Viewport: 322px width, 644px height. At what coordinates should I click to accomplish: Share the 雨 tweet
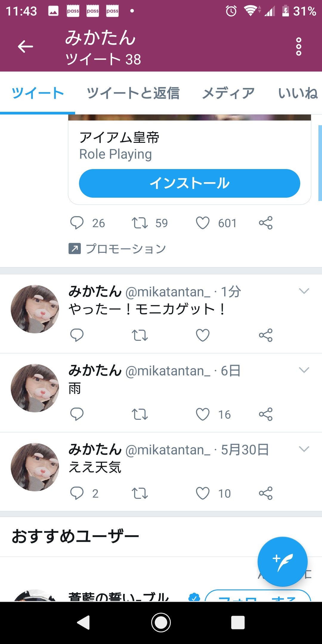point(266,414)
